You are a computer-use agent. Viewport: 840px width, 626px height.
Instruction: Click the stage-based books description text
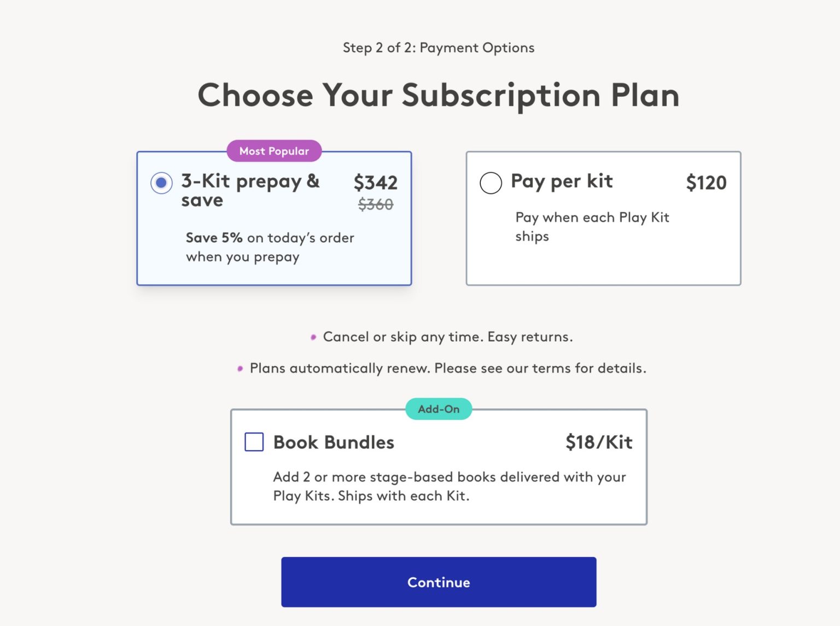click(450, 486)
